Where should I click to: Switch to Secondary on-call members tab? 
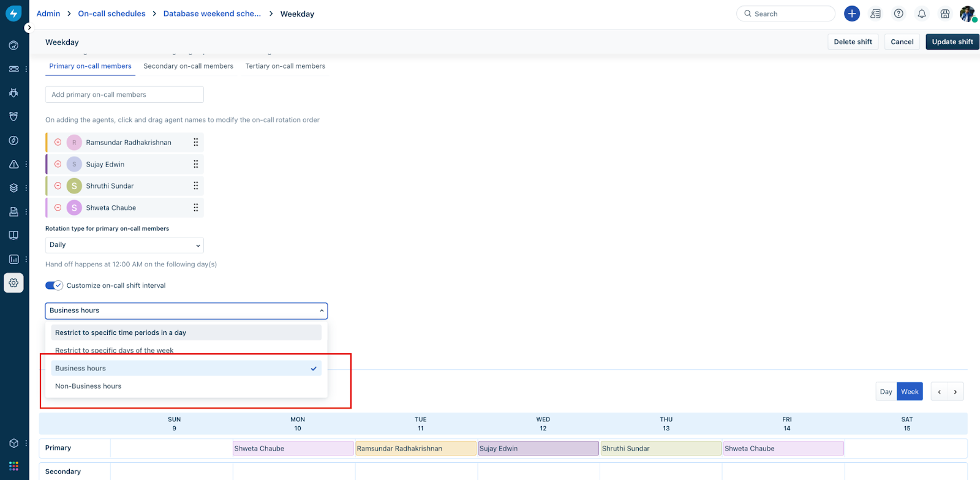pos(189,66)
